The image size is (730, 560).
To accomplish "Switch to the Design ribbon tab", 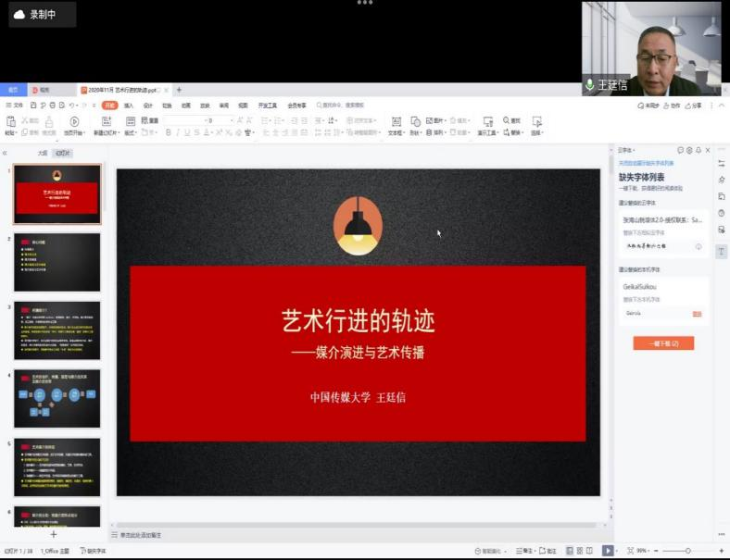I will pyautogui.click(x=147, y=106).
